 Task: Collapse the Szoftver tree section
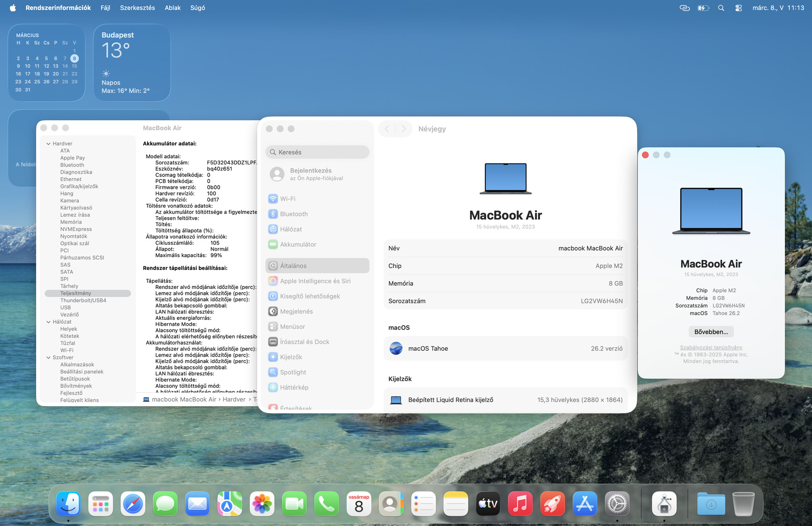(48, 358)
